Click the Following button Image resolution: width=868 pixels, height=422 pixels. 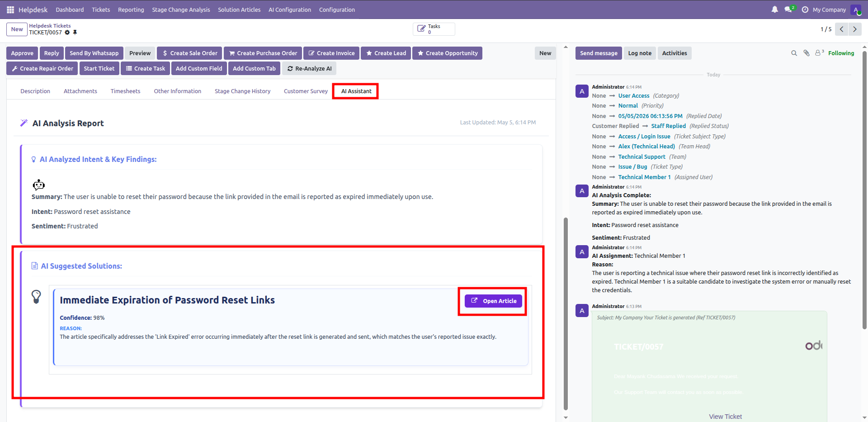pyautogui.click(x=841, y=53)
